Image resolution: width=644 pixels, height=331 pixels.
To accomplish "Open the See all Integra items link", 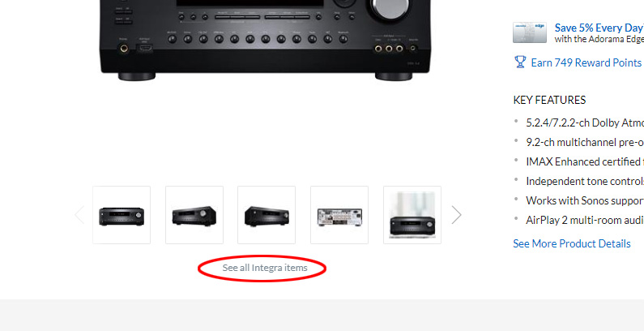I will coord(265,268).
